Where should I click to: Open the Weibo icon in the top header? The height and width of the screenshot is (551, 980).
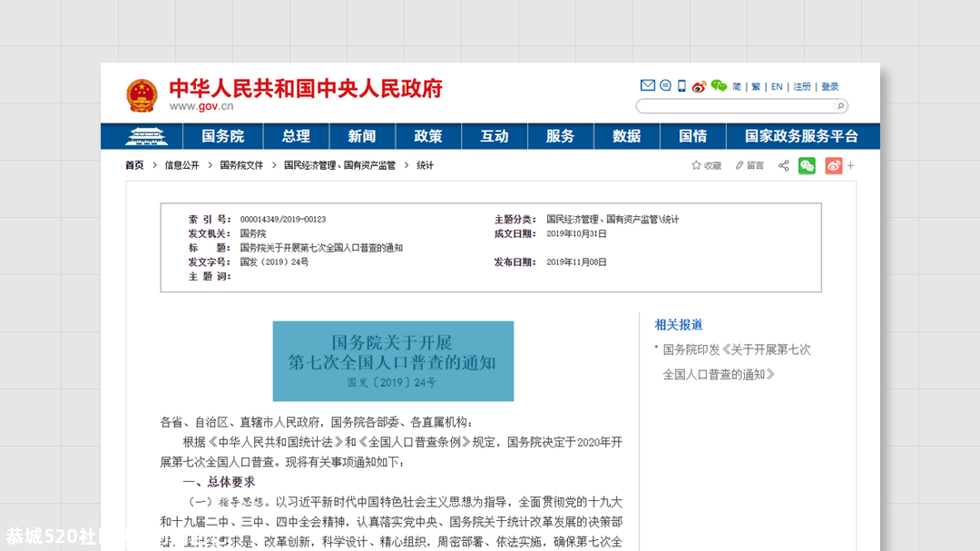(x=699, y=86)
